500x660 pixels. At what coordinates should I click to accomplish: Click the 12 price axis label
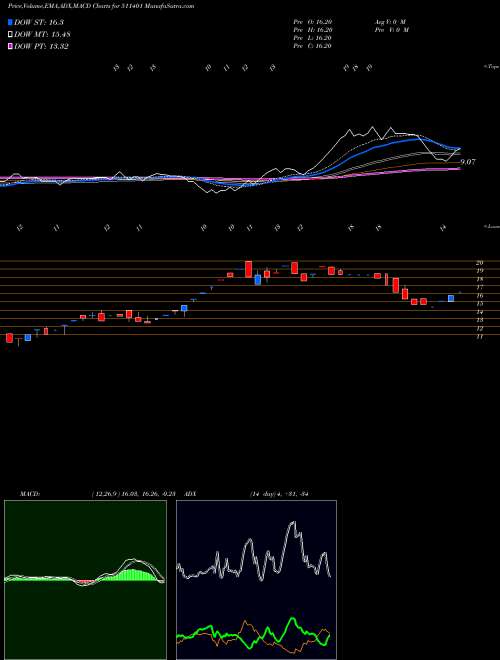point(479,328)
